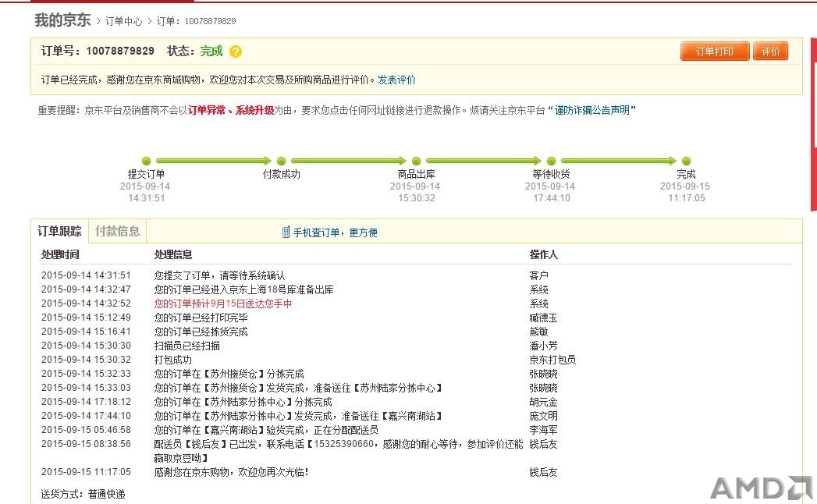Click the 订单打印 button
Viewport: 817px width, 504px height.
pyautogui.click(x=715, y=51)
